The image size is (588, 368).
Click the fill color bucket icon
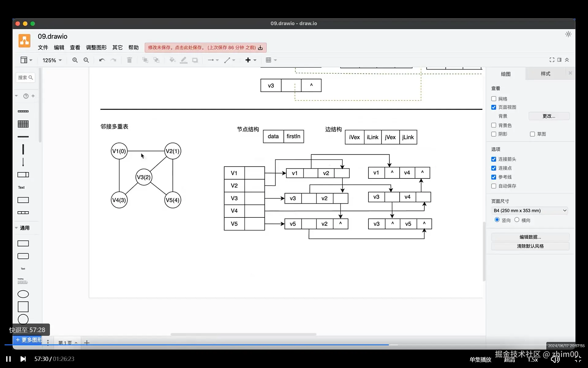(172, 60)
